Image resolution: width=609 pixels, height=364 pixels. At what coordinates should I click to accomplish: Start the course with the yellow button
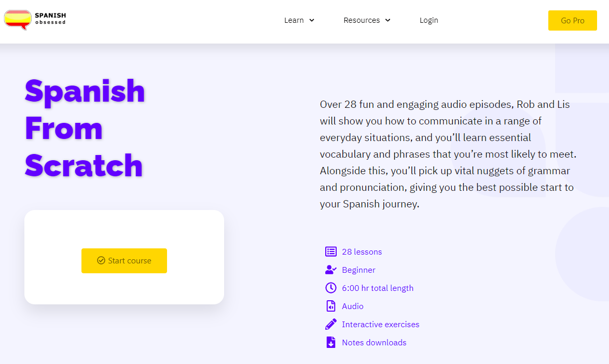[x=124, y=261]
